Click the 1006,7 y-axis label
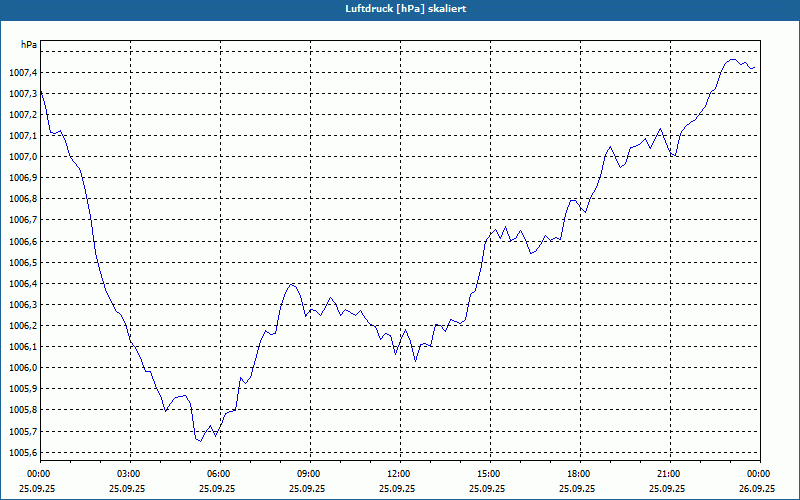This screenshot has height=500, width=800. 23,220
